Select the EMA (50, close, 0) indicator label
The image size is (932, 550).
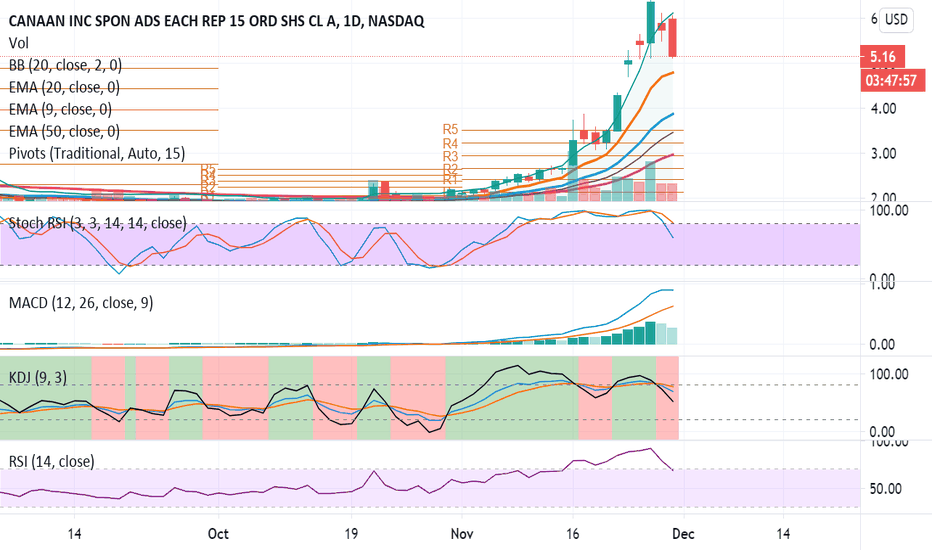pyautogui.click(x=64, y=131)
